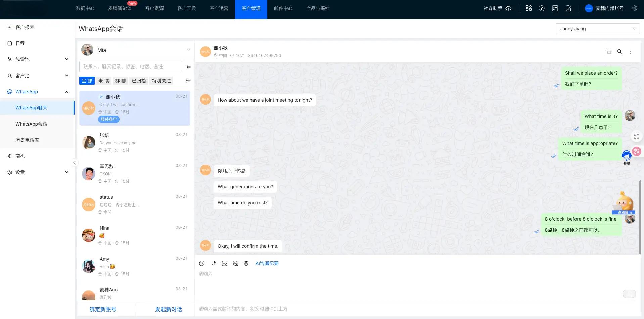The height and width of the screenshot is (319, 644).
Task: Click the search icon in chat header
Action: point(620,52)
